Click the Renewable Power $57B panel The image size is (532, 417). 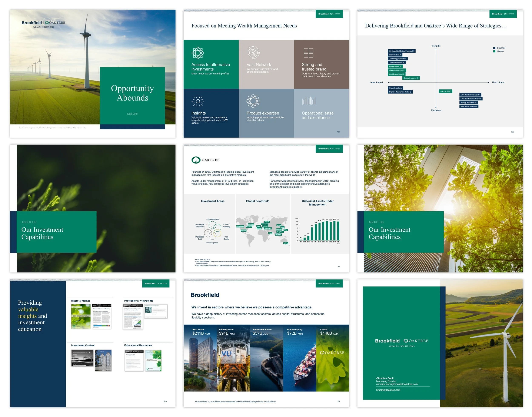[x=266, y=358]
